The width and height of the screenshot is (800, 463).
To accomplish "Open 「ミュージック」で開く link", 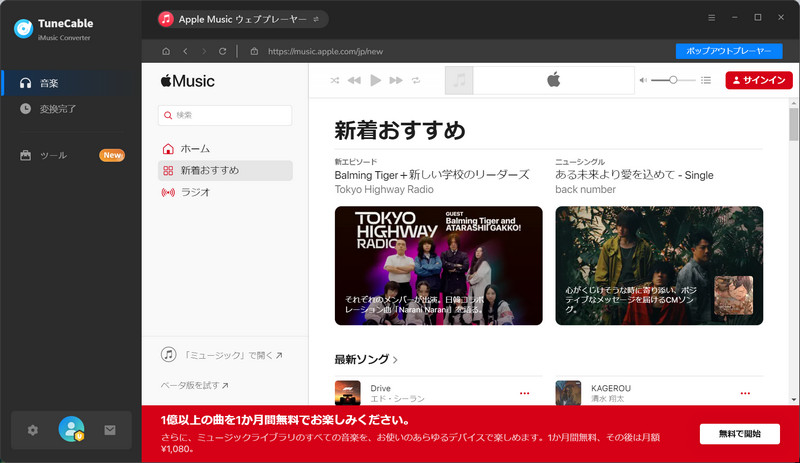I will pyautogui.click(x=221, y=355).
